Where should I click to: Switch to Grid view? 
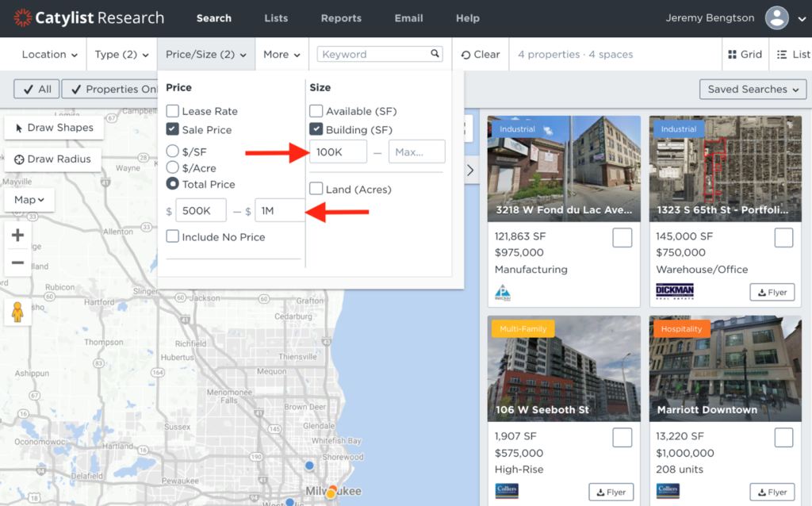745,55
